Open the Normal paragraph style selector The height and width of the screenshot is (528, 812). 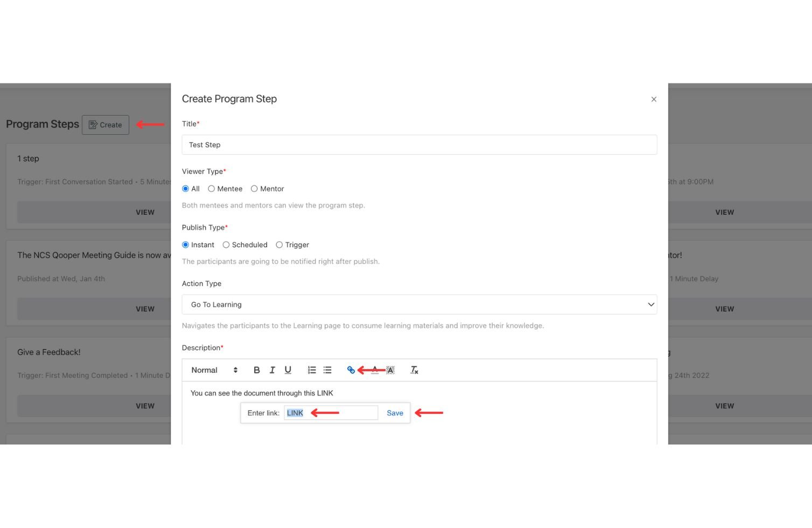point(205,370)
